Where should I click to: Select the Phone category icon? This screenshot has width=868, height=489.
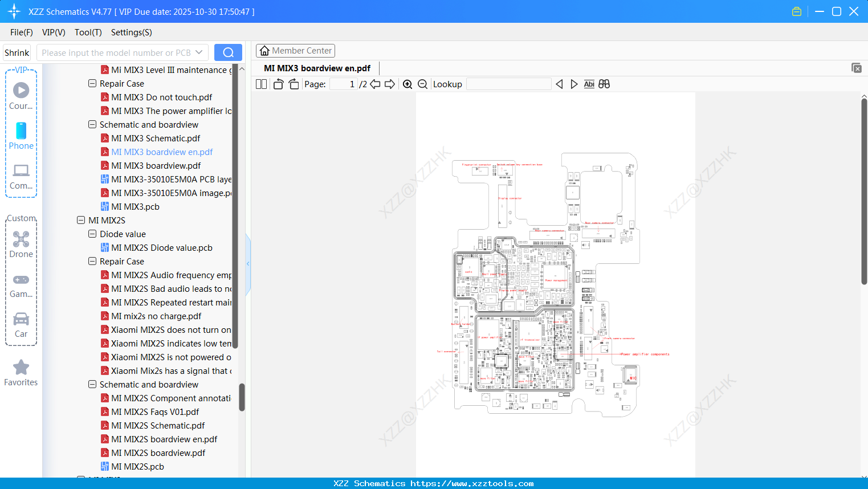[21, 136]
